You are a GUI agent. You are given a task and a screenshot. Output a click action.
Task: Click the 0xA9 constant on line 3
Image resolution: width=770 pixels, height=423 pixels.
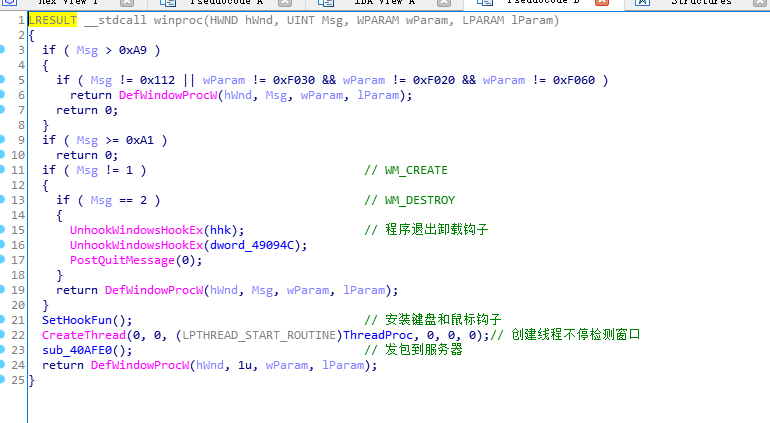tap(133, 50)
